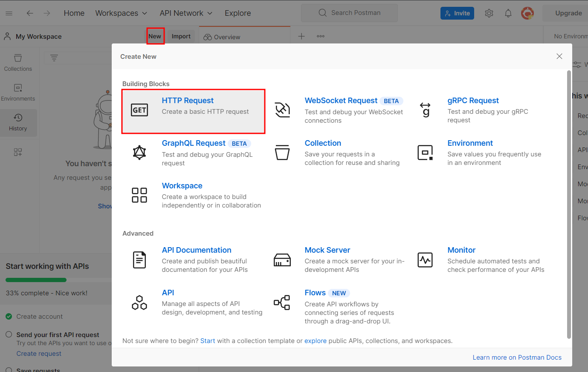Click the Search Postman field
This screenshot has width=588, height=372.
coord(349,13)
